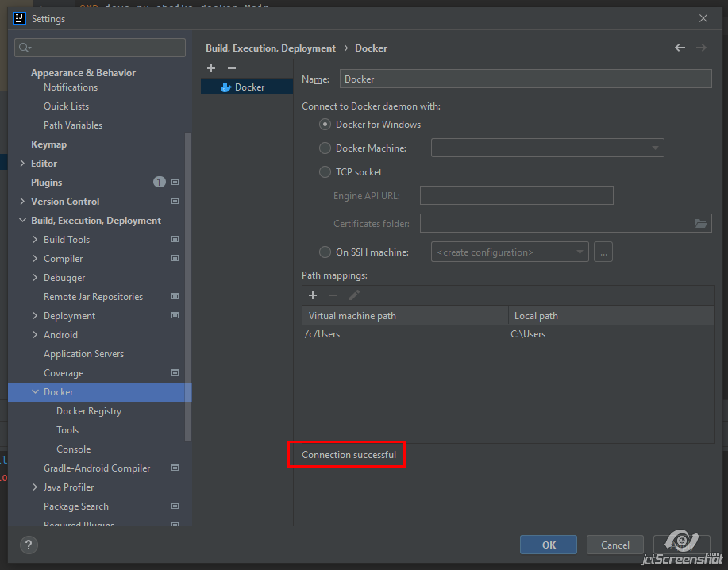Expand the Java Profiler node

[35, 487]
